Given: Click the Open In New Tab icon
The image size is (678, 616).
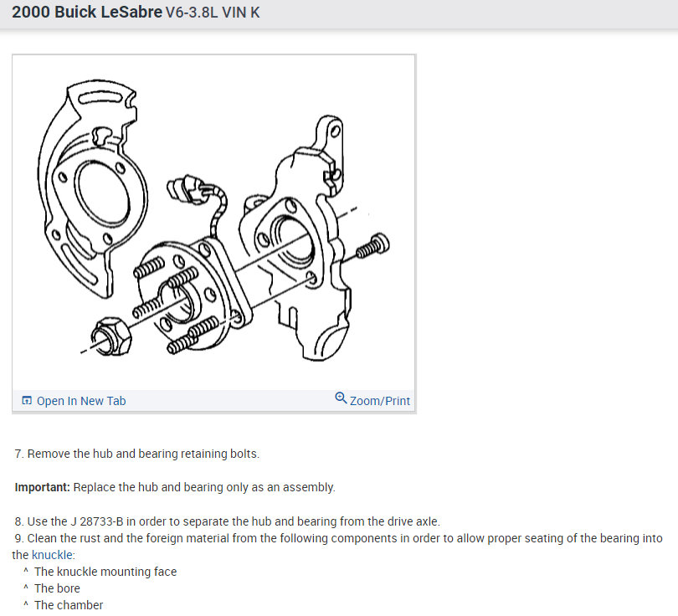Looking at the screenshot, I should 27,400.
